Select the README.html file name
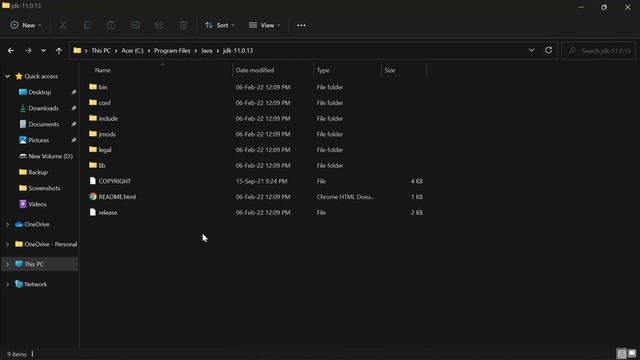640x360 pixels. (117, 197)
